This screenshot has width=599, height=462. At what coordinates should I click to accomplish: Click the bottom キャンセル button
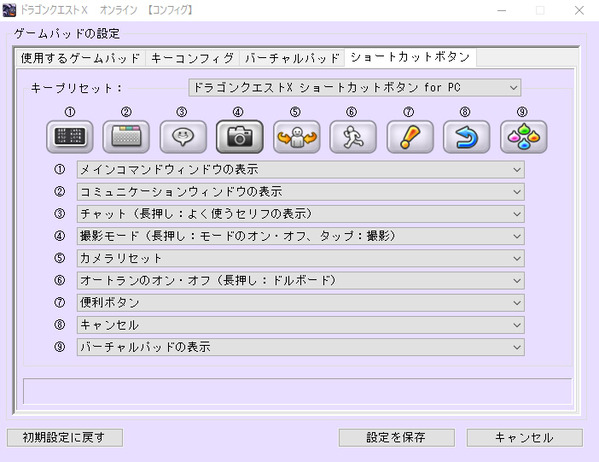[525, 438]
